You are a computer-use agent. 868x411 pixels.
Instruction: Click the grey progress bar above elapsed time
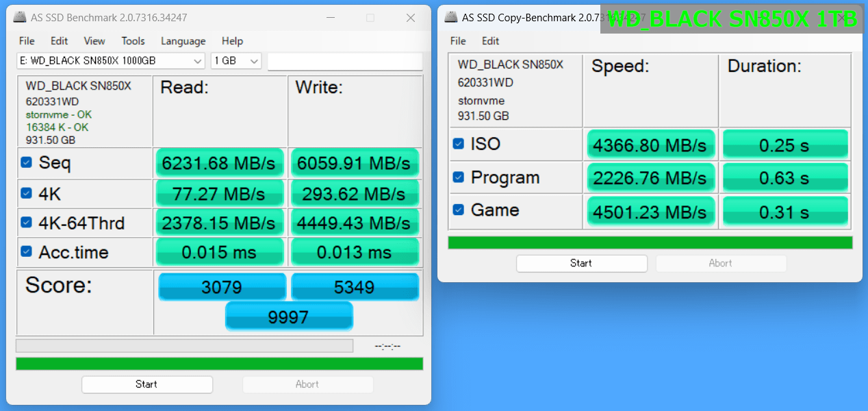click(184, 346)
